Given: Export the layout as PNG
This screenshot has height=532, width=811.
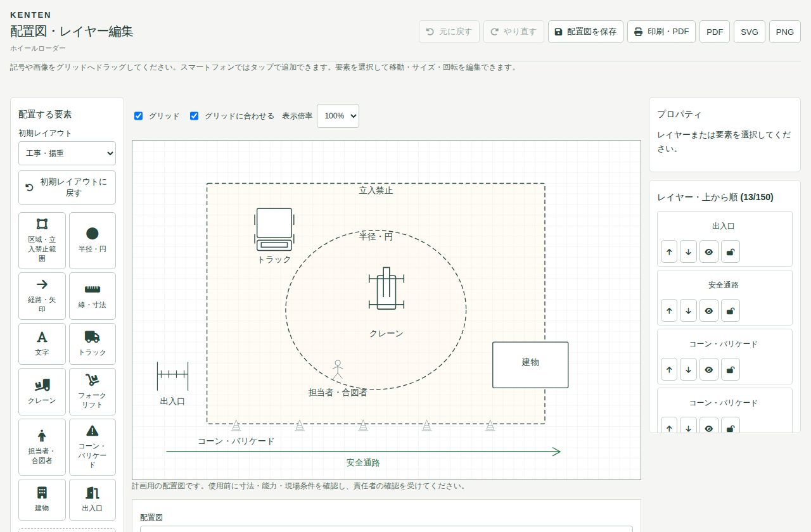Looking at the screenshot, I should tap(785, 32).
